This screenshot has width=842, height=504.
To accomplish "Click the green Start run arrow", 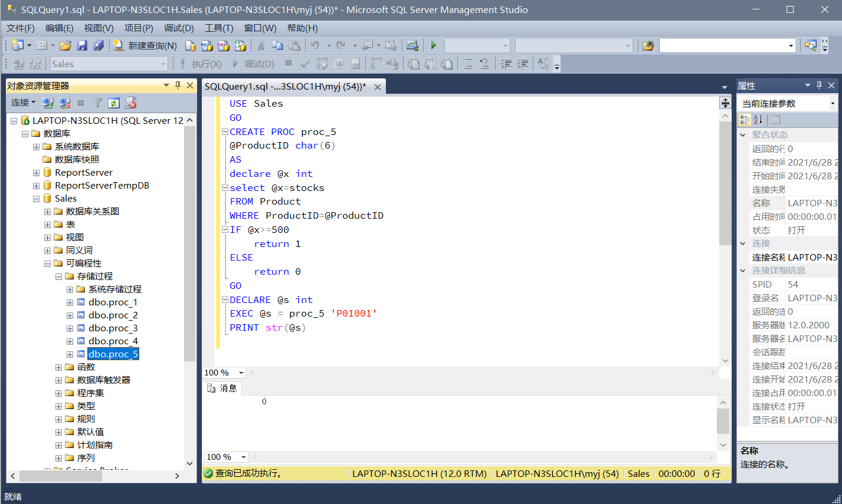I will coord(434,45).
